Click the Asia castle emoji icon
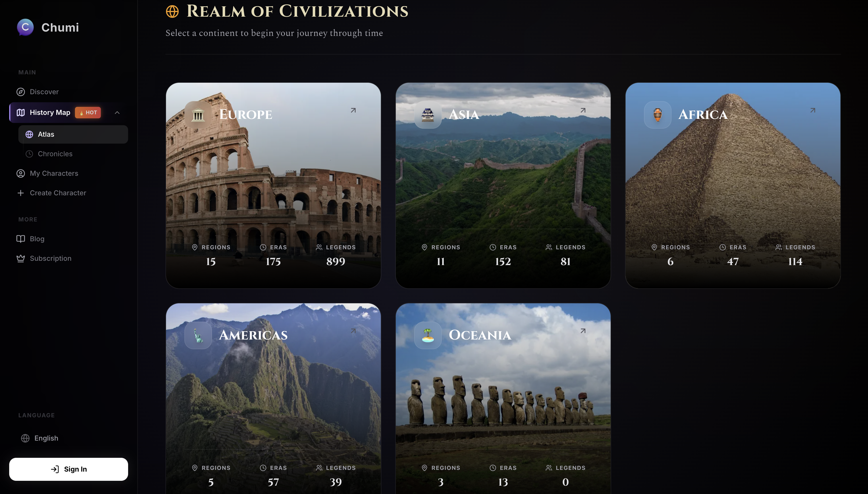868x494 pixels. pos(428,115)
